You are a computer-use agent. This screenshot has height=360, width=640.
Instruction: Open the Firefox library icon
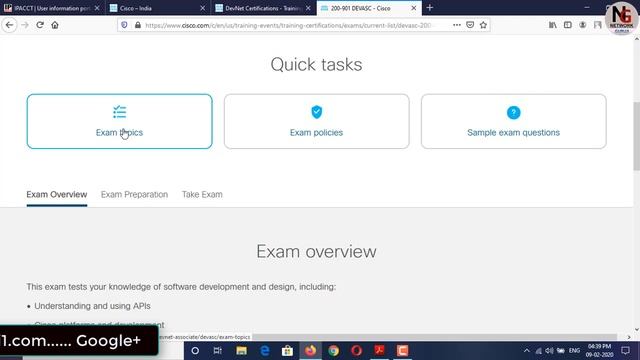tap(553, 25)
